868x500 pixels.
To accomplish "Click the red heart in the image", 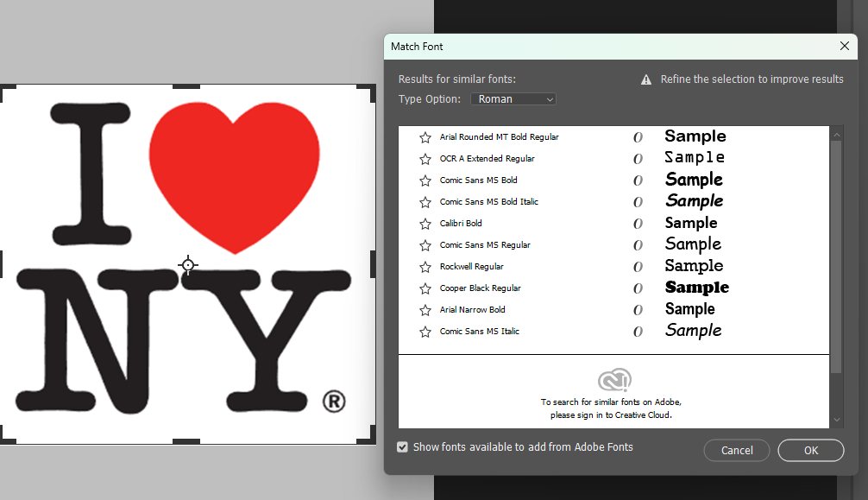I will coord(234,176).
